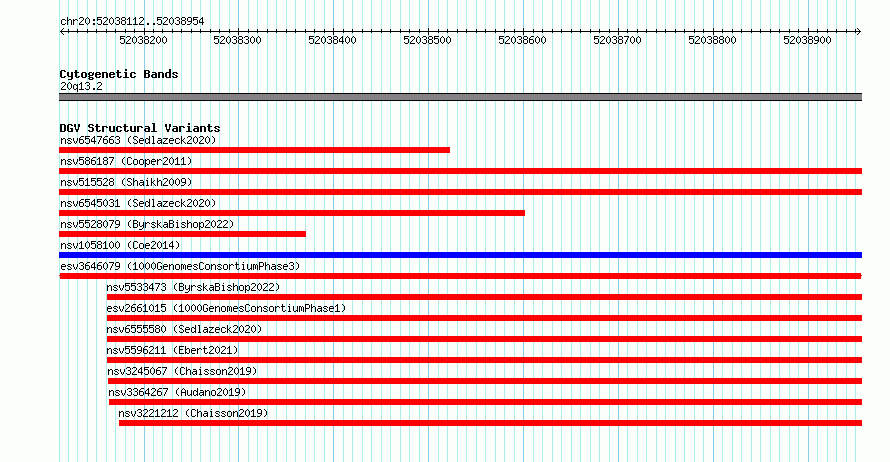Viewport: 890px width, 462px height.
Task: Click the nsv586187 (Cooper2011) label
Action: pos(126,161)
